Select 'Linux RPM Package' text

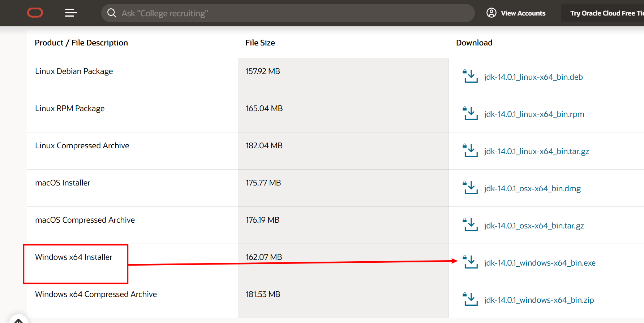point(70,108)
